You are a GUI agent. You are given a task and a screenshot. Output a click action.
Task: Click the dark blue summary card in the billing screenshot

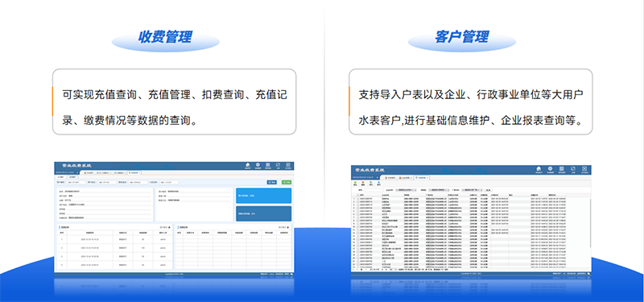coord(264,213)
